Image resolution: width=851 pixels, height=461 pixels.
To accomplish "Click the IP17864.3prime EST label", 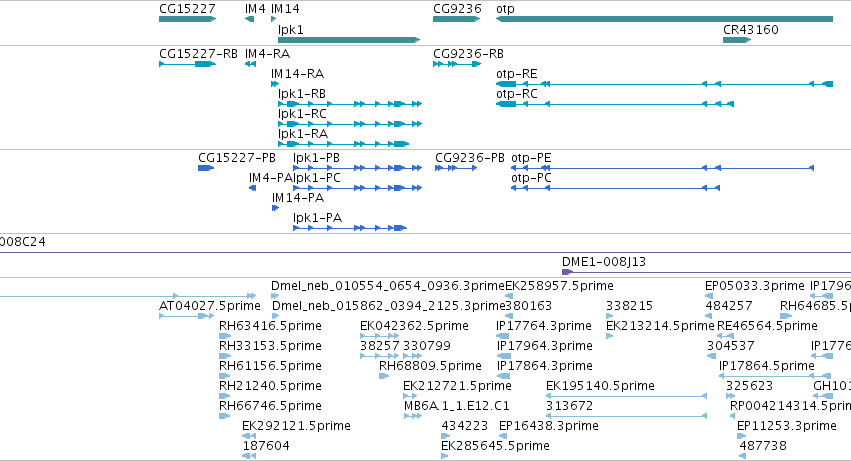I will pos(545,366).
